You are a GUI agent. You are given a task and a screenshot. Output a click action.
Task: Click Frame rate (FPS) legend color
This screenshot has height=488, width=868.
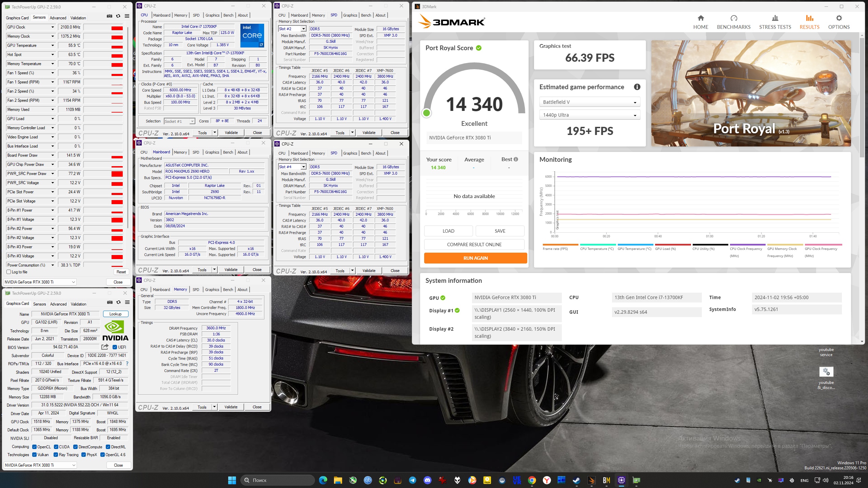560,245
